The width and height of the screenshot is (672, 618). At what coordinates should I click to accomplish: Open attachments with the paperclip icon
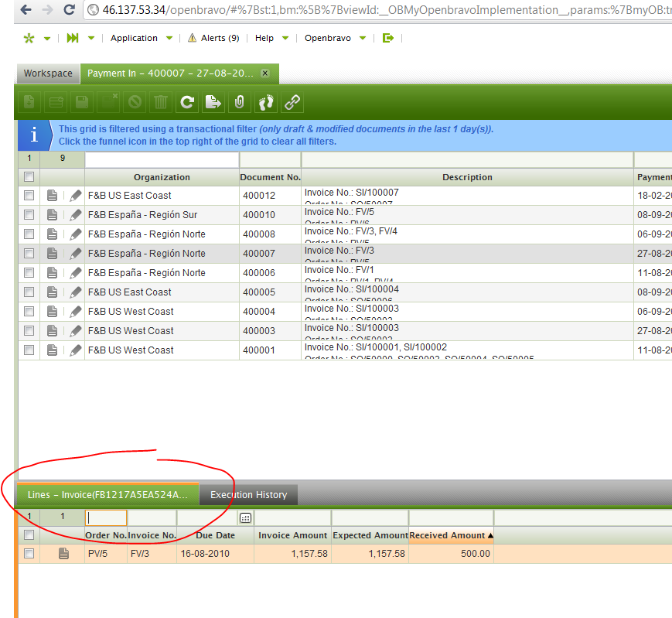pos(239,101)
